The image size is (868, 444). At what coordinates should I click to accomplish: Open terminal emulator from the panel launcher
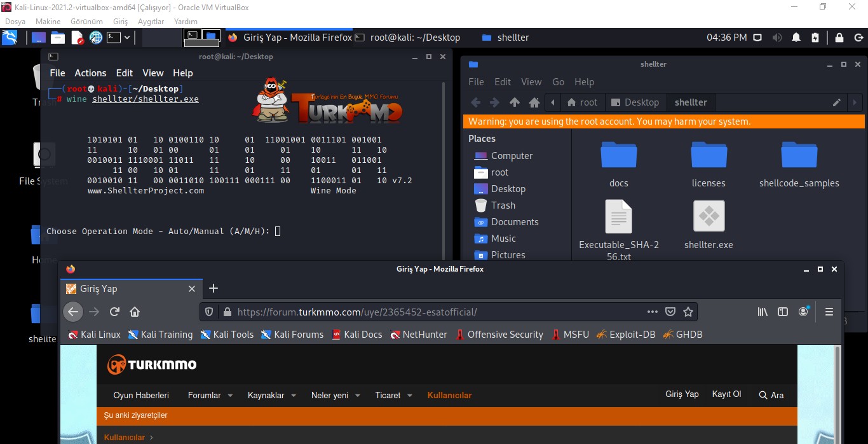(x=113, y=38)
